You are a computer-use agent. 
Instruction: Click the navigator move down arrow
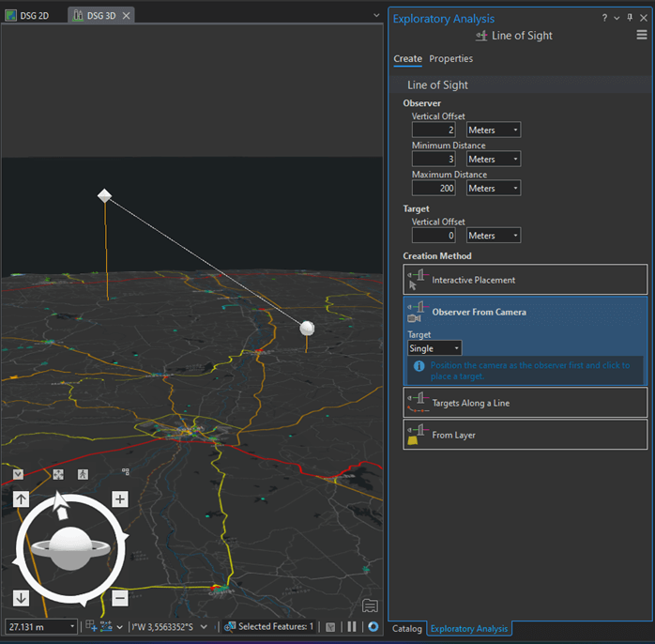coord(21,598)
